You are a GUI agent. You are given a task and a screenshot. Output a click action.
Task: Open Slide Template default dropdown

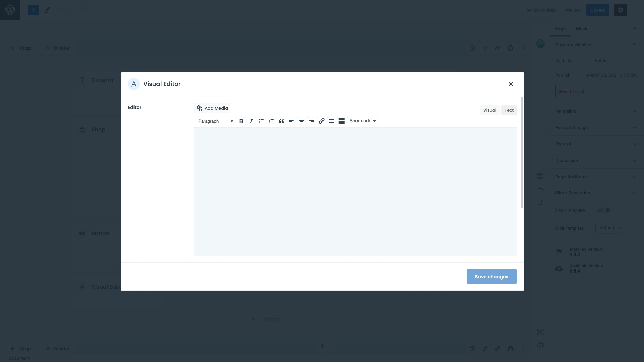pyautogui.click(x=609, y=228)
